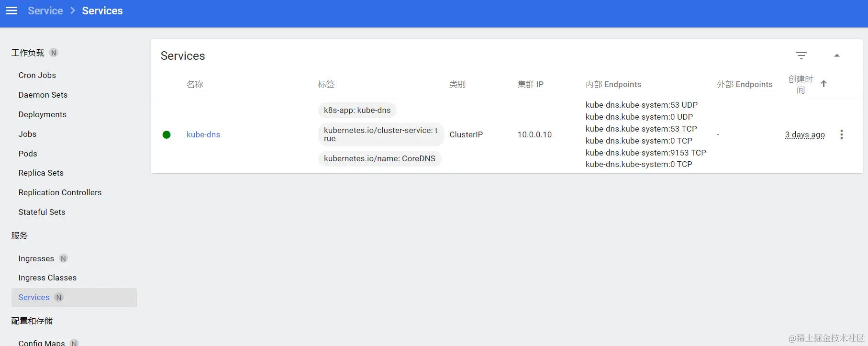Open 配置和存储 section in sidebar
868x346 pixels.
pyautogui.click(x=32, y=321)
